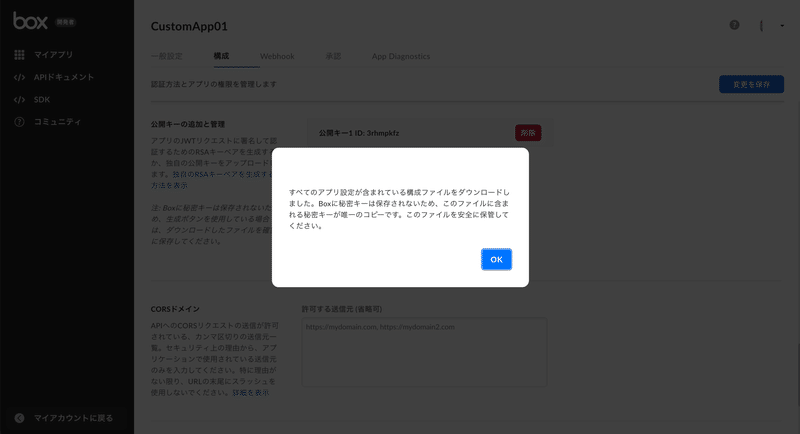Click the CORSドメイン heading

[175, 309]
